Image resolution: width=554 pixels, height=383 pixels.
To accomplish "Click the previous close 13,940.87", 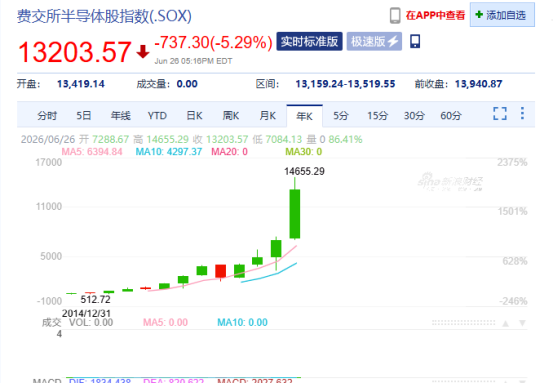I will click(478, 84).
